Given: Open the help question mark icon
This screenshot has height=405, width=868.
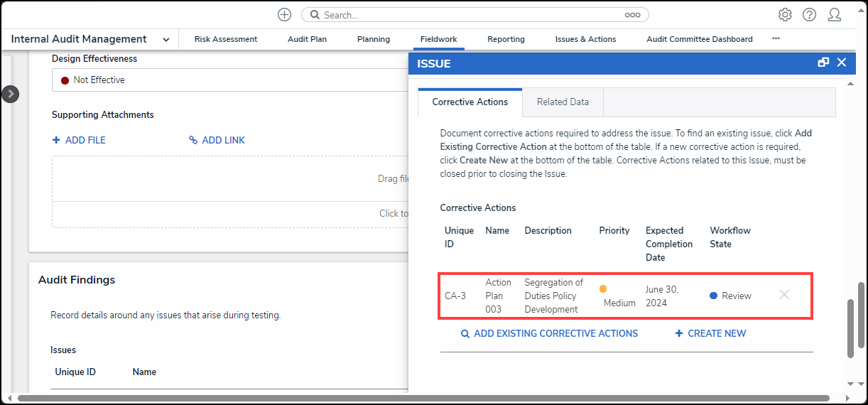Looking at the screenshot, I should coord(809,15).
